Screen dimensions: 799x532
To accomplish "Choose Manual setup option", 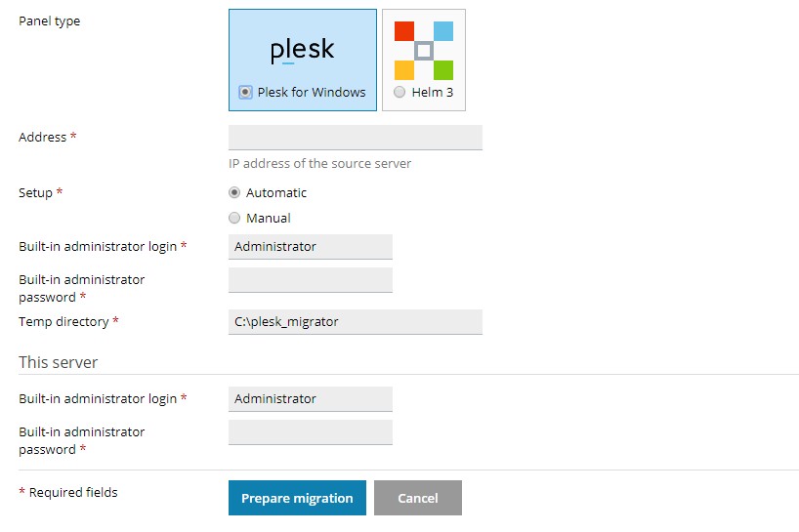I will (234, 218).
